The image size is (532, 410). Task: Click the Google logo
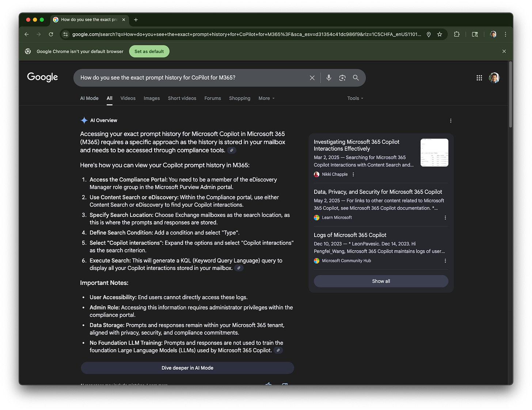click(42, 77)
